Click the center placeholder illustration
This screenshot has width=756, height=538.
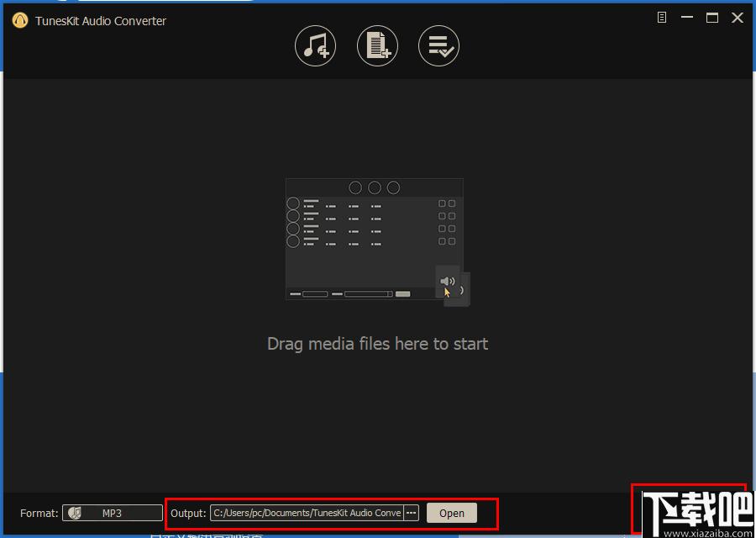point(374,240)
